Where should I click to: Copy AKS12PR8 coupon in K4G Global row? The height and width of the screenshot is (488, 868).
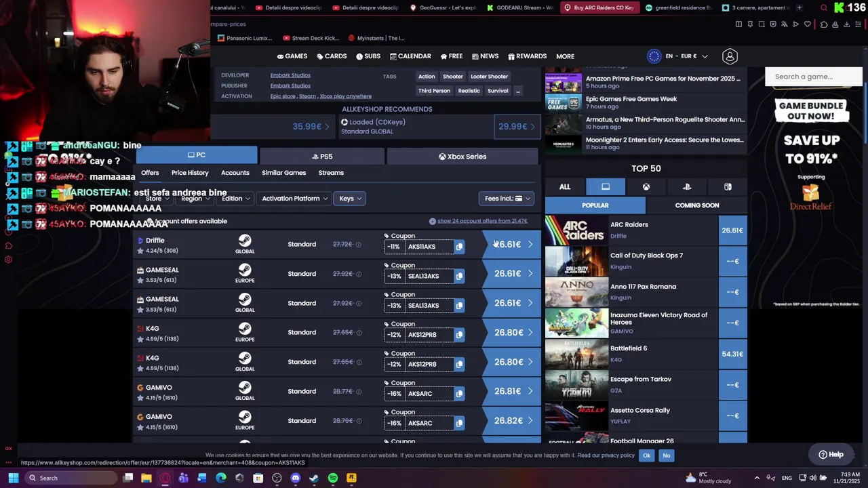point(459,364)
